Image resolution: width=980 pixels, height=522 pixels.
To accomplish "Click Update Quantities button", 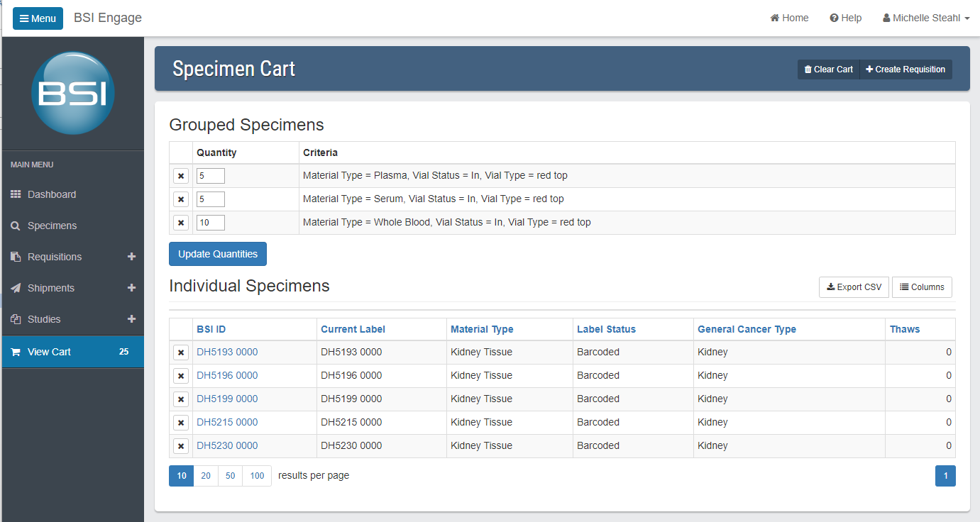I will tap(218, 254).
